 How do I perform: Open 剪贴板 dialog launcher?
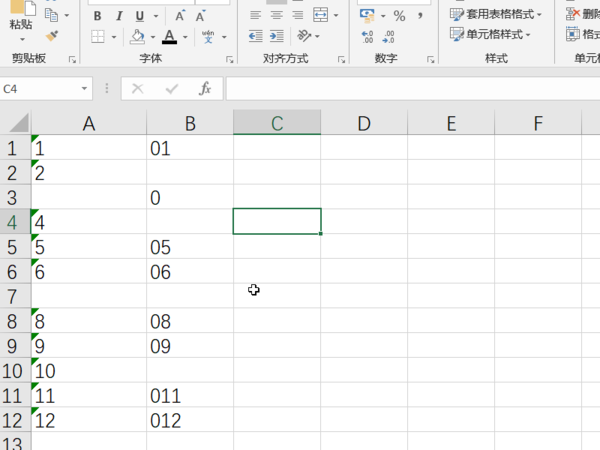click(x=72, y=59)
